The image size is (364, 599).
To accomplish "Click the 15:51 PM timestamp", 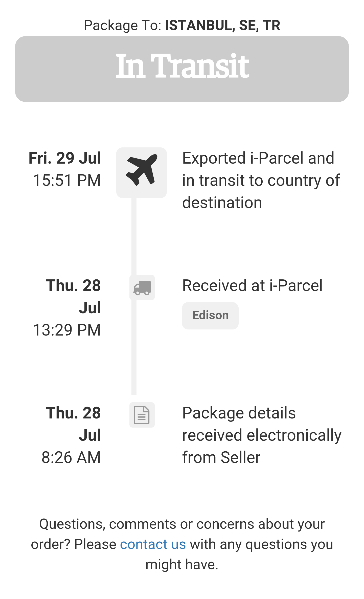I will 67,180.
